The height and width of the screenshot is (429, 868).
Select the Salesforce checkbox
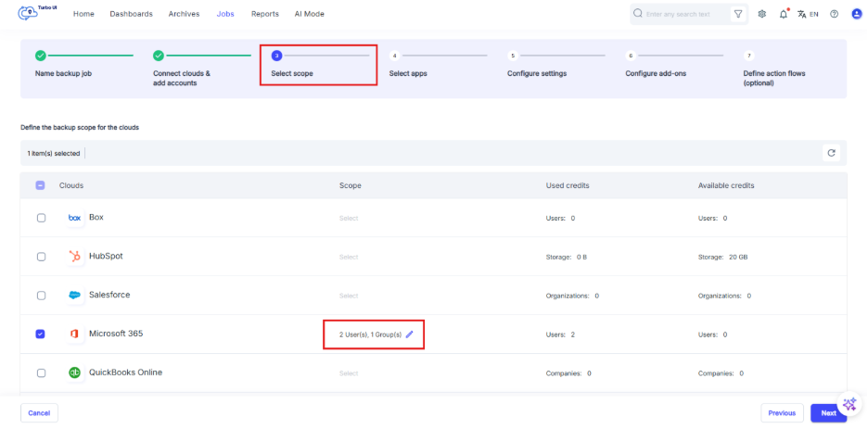41,296
